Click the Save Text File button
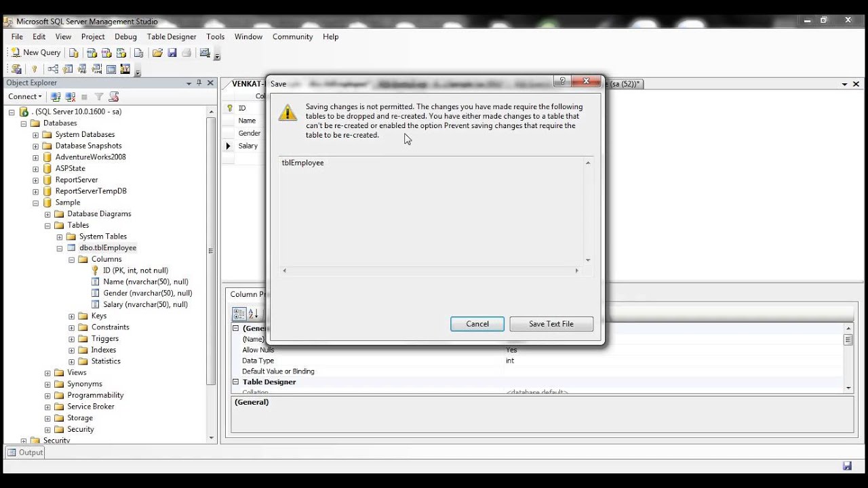The height and width of the screenshot is (488, 868). [x=551, y=324]
